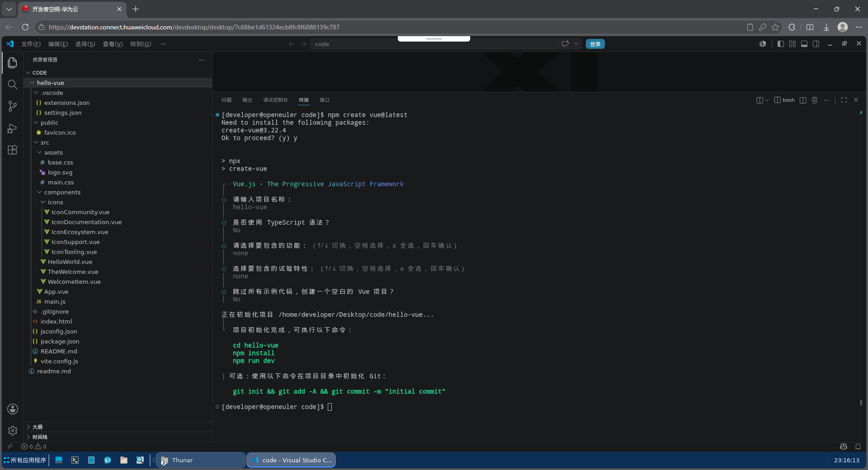
Task: Click the Copilot icon in status bar
Action: [844, 446]
